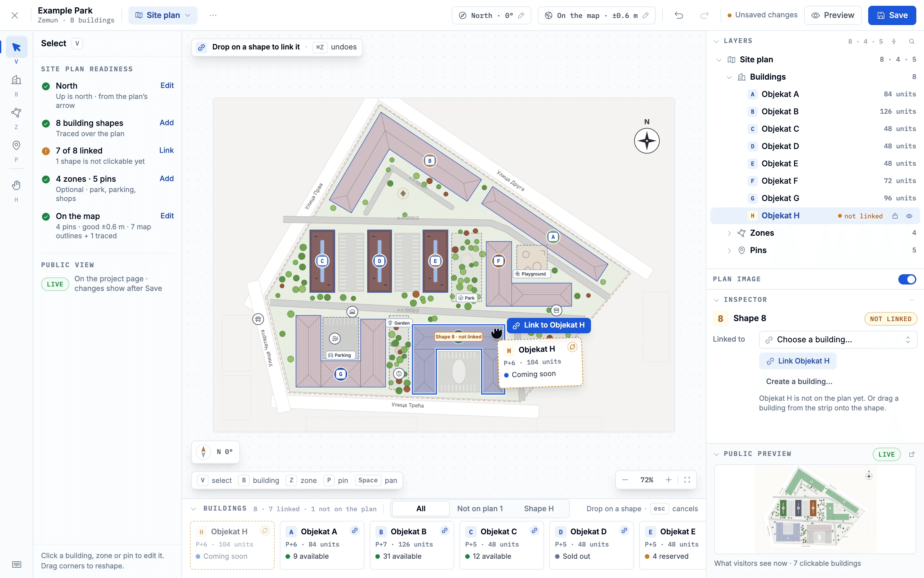
Task: Click Create a building link
Action: [x=799, y=381]
